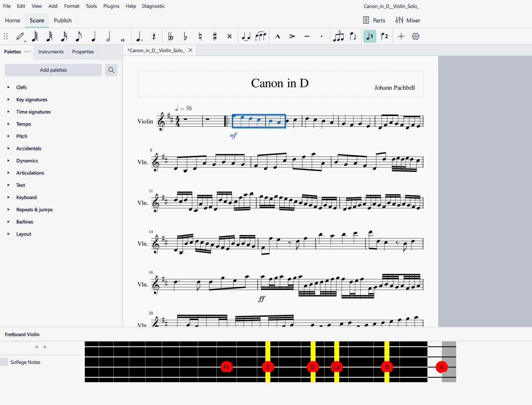532x405 pixels.
Task: Add accent articulation
Action: click(292, 36)
